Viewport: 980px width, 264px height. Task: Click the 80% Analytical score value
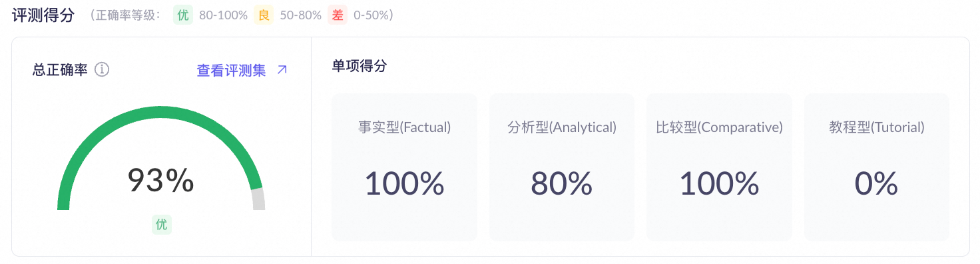point(562,184)
